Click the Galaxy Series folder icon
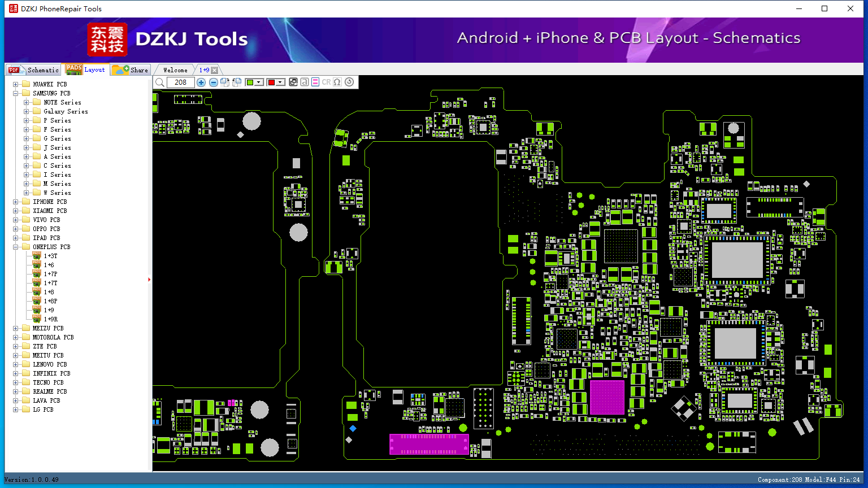Viewport: 868px width, 488px height. (x=37, y=111)
